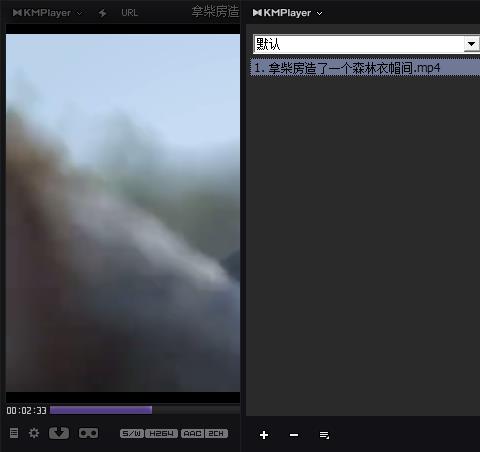480x452 pixels.
Task: Open the settings gear control box
Action: click(34, 433)
